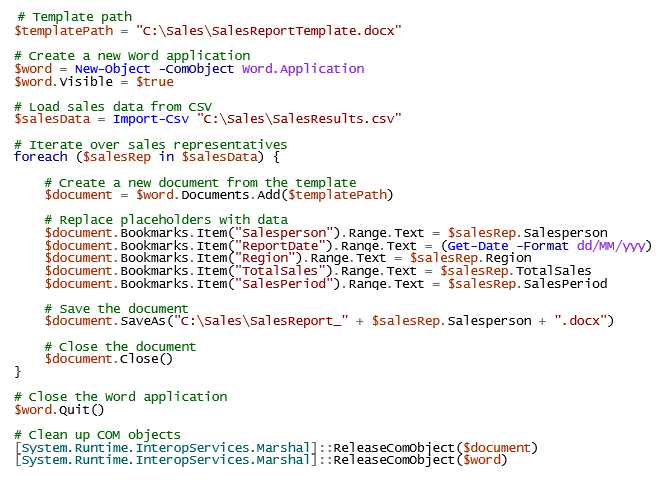
Task: Click the -ComObject parameter
Action: pyautogui.click(x=196, y=69)
